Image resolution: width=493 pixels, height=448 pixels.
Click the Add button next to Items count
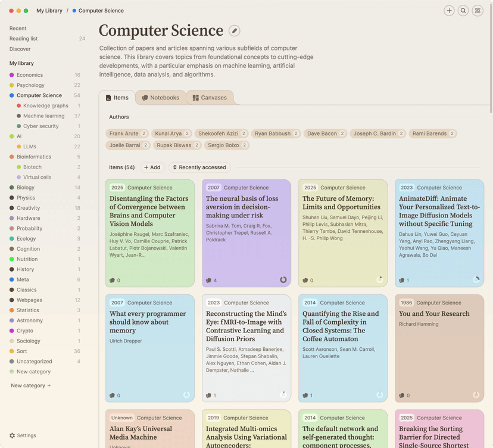[152, 167]
